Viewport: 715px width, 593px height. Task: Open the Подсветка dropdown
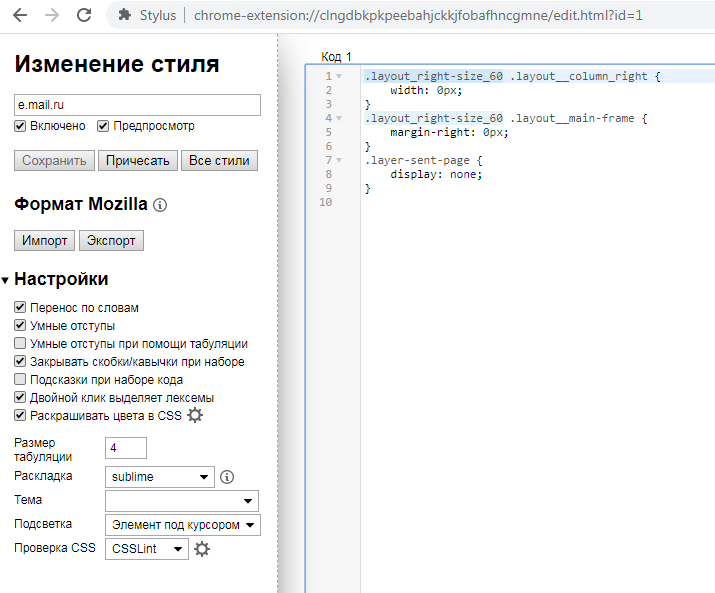pyautogui.click(x=183, y=525)
